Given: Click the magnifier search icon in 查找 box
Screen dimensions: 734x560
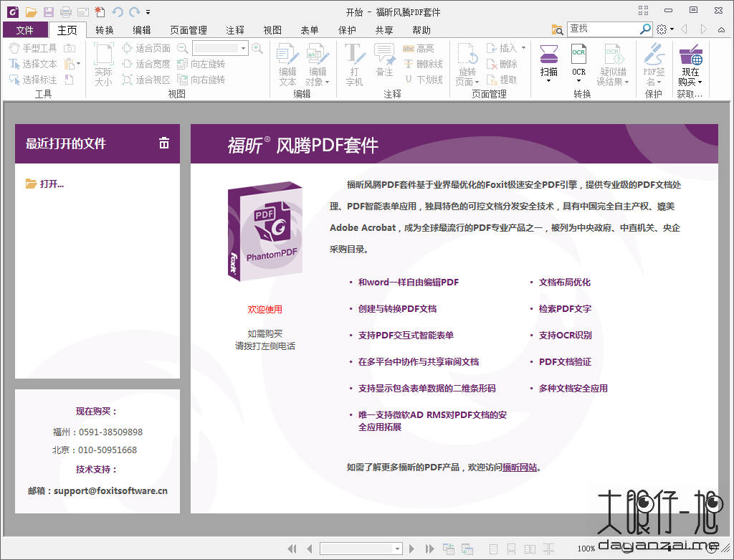Looking at the screenshot, I should click(x=646, y=29).
